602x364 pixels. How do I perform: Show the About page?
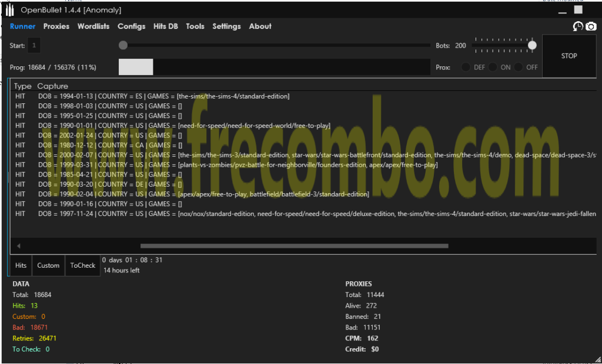click(x=260, y=26)
